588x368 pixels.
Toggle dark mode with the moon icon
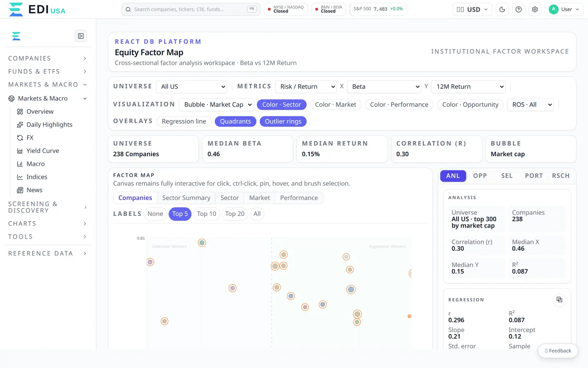[x=502, y=9]
